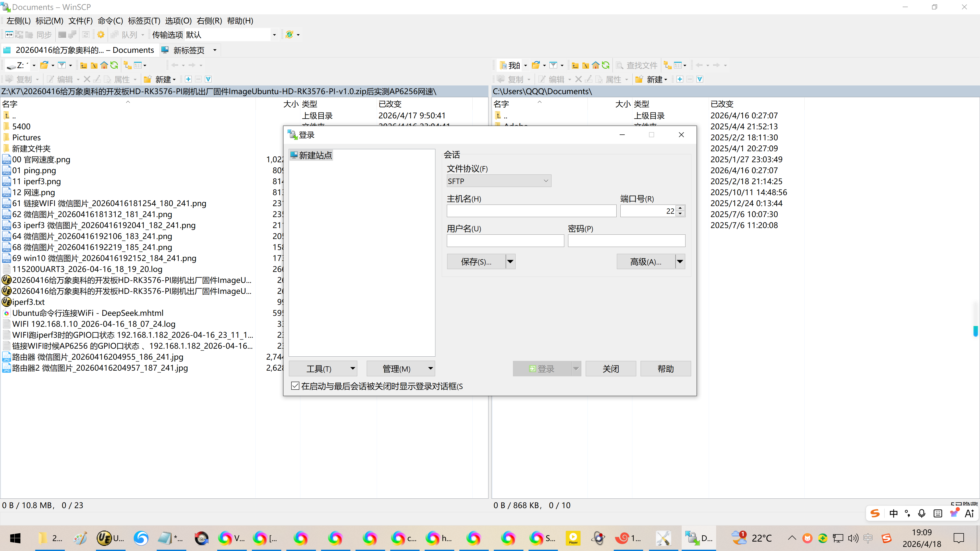Click the 关闭 button in login dialog
Image resolution: width=980 pixels, height=551 pixels.
point(610,368)
